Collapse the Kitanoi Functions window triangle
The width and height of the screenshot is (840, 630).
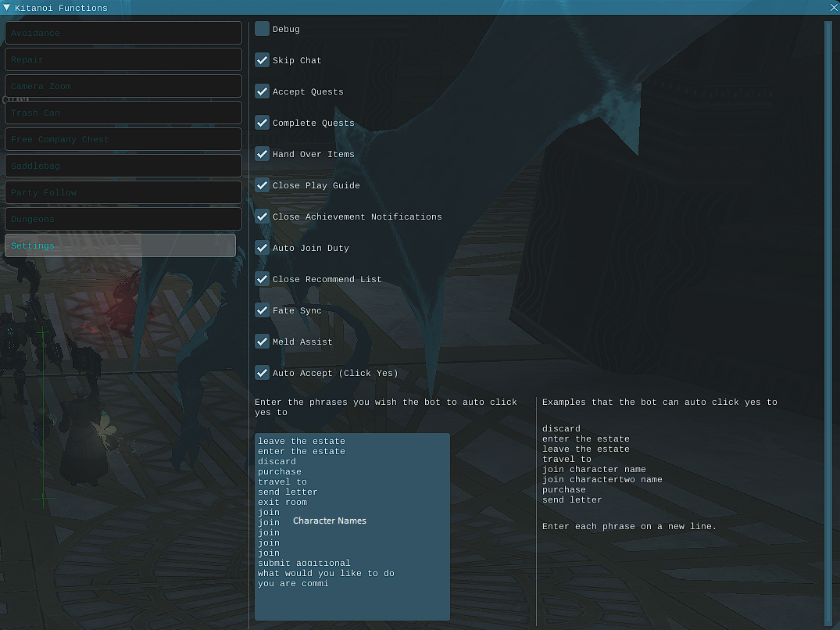[x=7, y=8]
